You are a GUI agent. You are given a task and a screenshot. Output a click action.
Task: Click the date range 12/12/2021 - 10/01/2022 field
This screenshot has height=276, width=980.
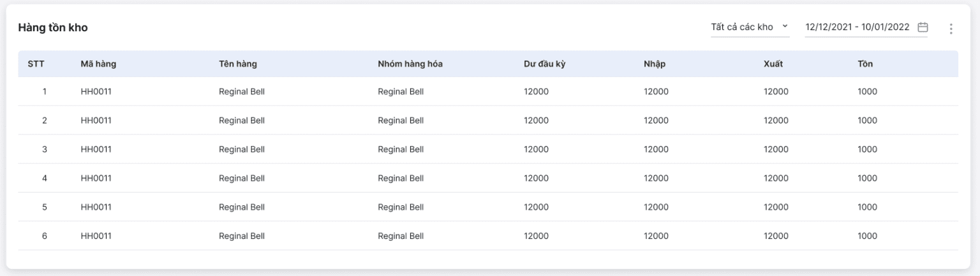857,27
